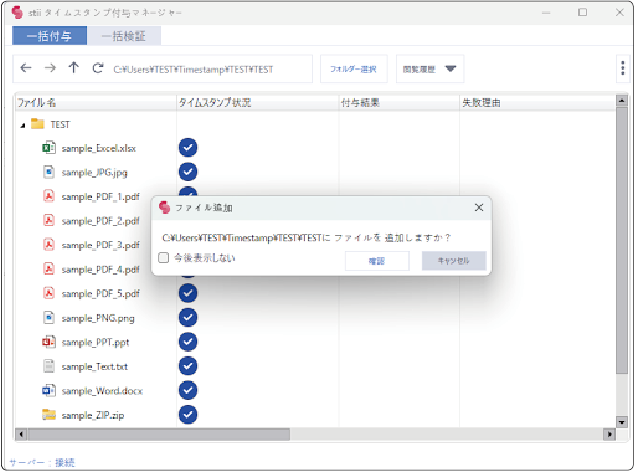
Task: Select the 一括付与 tab
Action: [x=50, y=36]
